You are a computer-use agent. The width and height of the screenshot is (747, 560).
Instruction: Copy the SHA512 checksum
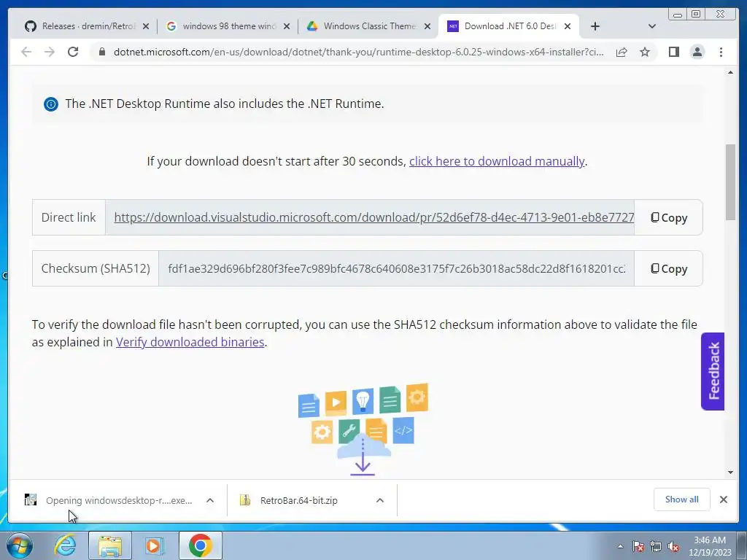[x=668, y=268]
